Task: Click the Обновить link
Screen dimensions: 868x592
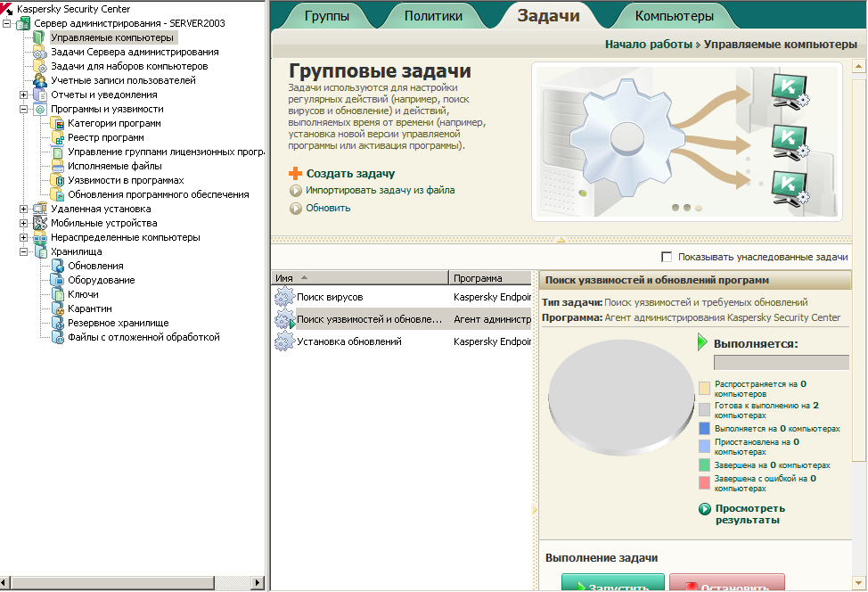Action: point(328,209)
